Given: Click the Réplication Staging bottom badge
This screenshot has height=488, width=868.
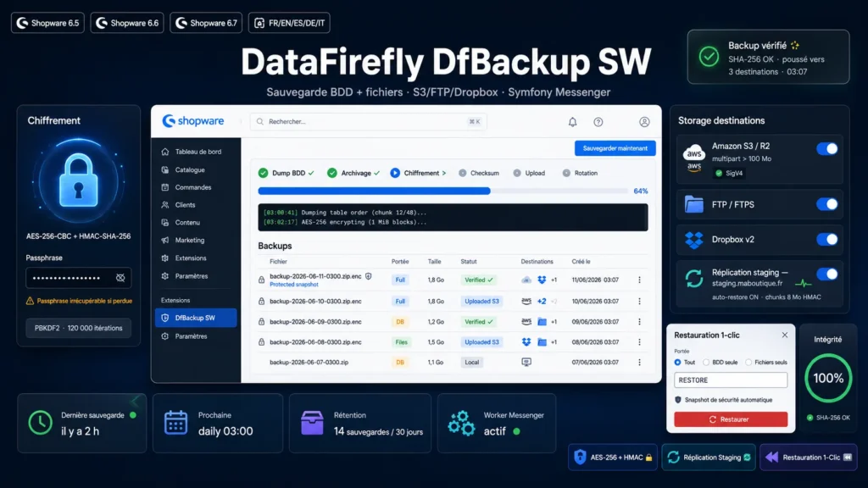Looking at the screenshot, I should click(709, 457).
